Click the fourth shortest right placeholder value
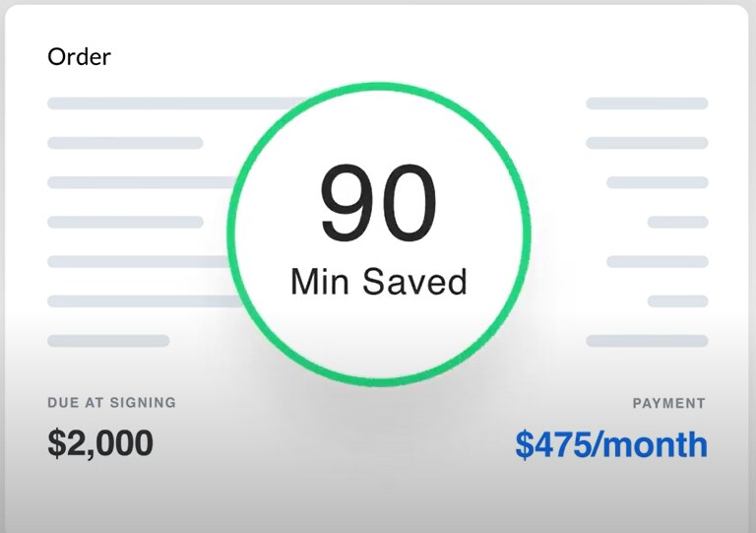Viewport: 756px width, 533px height. tap(678, 222)
